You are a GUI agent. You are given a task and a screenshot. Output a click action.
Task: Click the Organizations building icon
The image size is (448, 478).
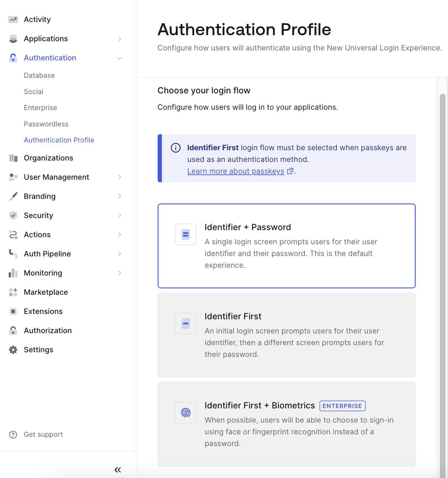click(x=13, y=158)
